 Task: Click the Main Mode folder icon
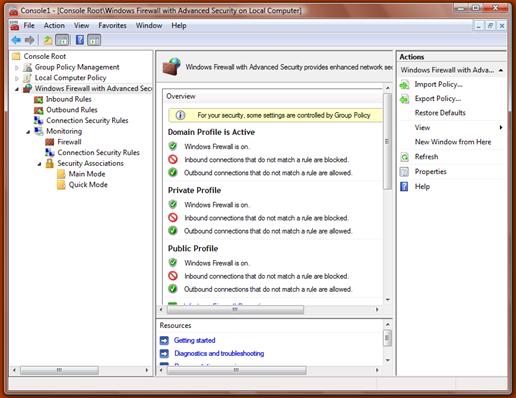(x=61, y=174)
